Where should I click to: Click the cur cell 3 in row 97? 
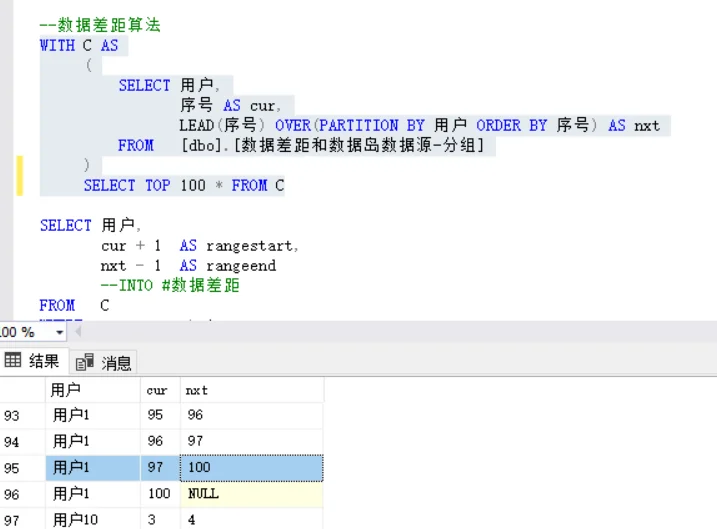[x=161, y=520]
